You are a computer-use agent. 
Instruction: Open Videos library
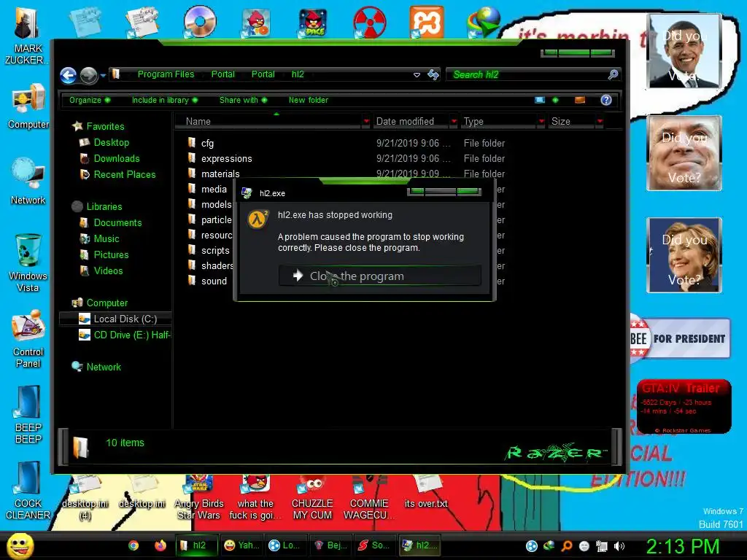coord(108,271)
